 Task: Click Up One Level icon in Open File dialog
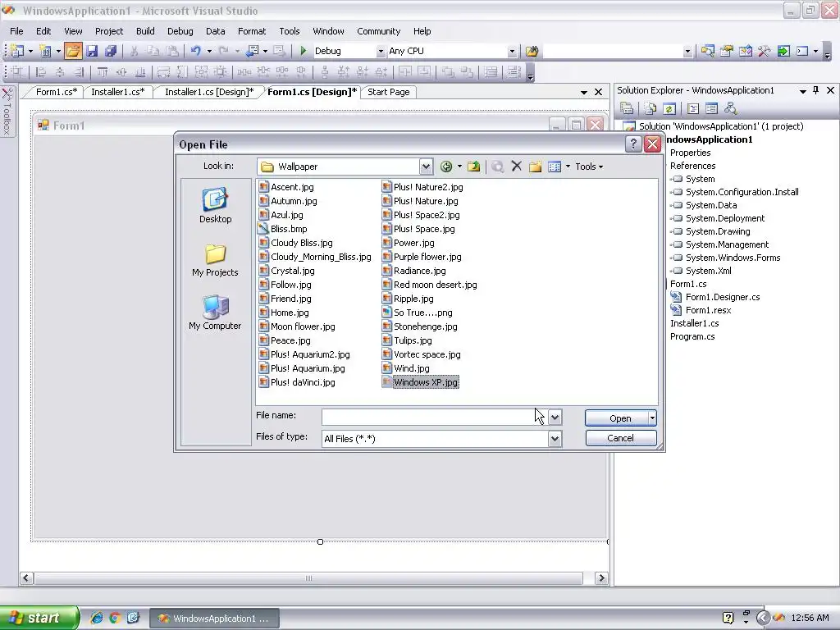(473, 167)
